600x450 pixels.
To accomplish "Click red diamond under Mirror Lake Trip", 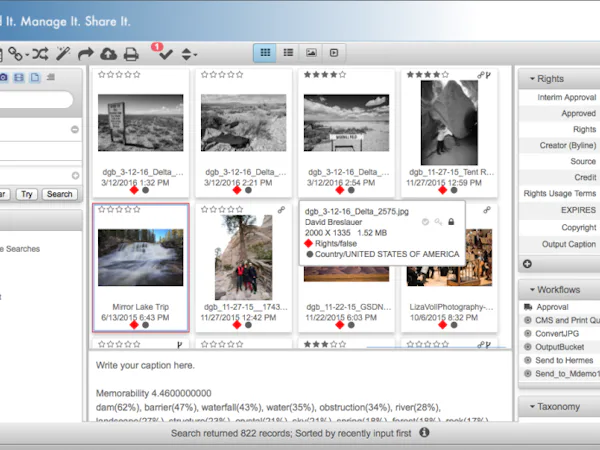I will point(134,325).
